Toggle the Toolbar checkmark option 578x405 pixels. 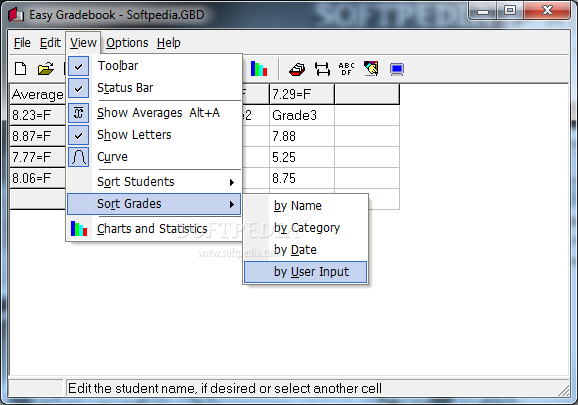[x=79, y=66]
